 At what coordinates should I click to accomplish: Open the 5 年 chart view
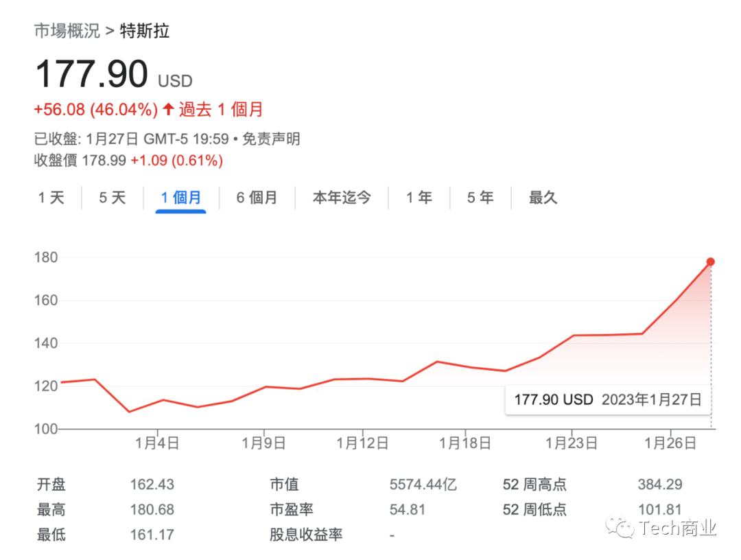coord(480,198)
